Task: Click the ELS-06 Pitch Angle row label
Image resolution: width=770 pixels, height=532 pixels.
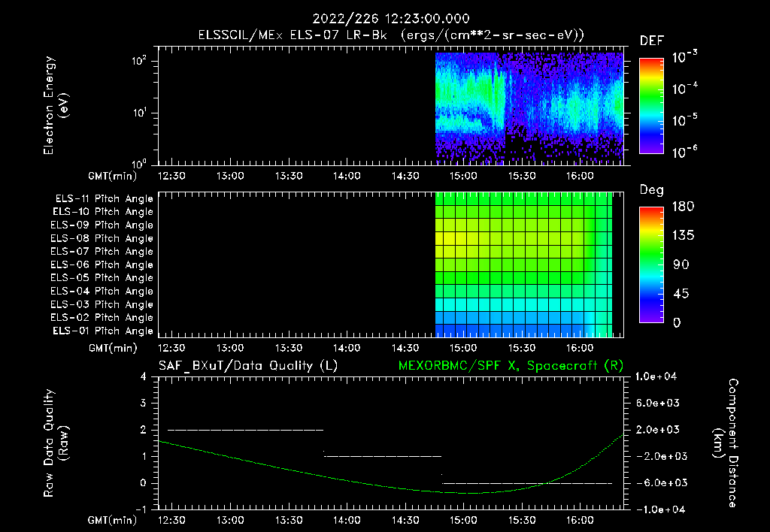Action: (102, 265)
